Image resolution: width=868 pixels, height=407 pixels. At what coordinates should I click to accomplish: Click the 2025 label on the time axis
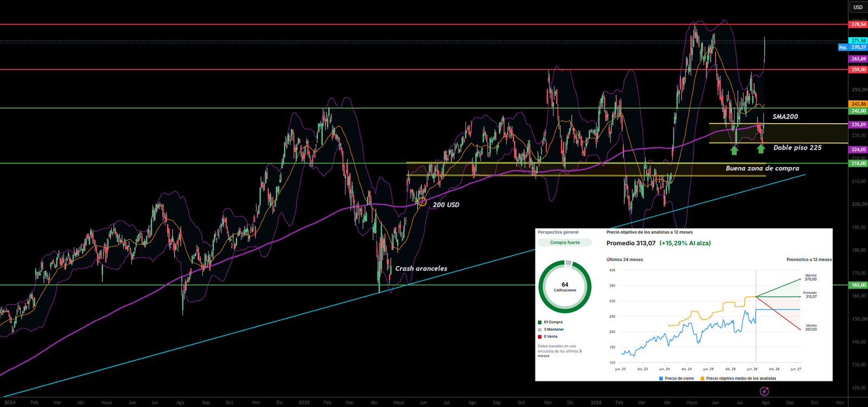(x=304, y=403)
